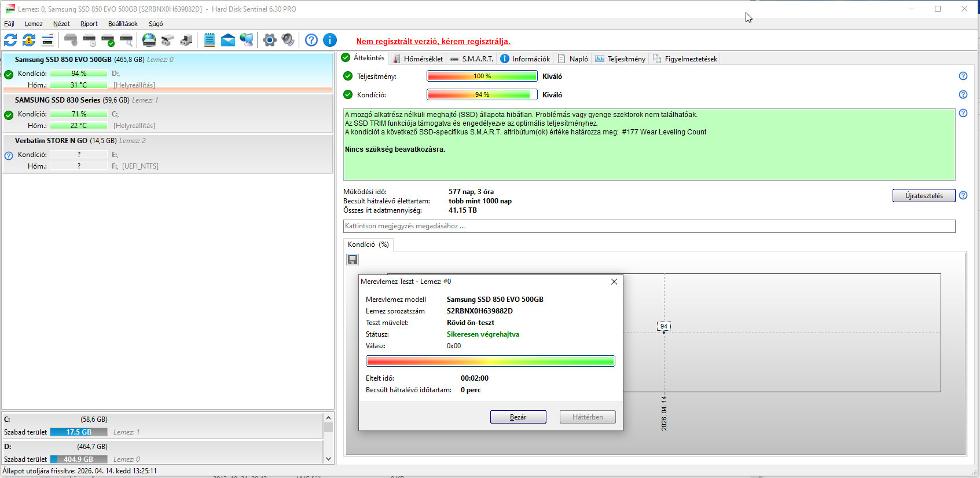Close the Merevlemez Teszt dialog with X

click(614, 282)
